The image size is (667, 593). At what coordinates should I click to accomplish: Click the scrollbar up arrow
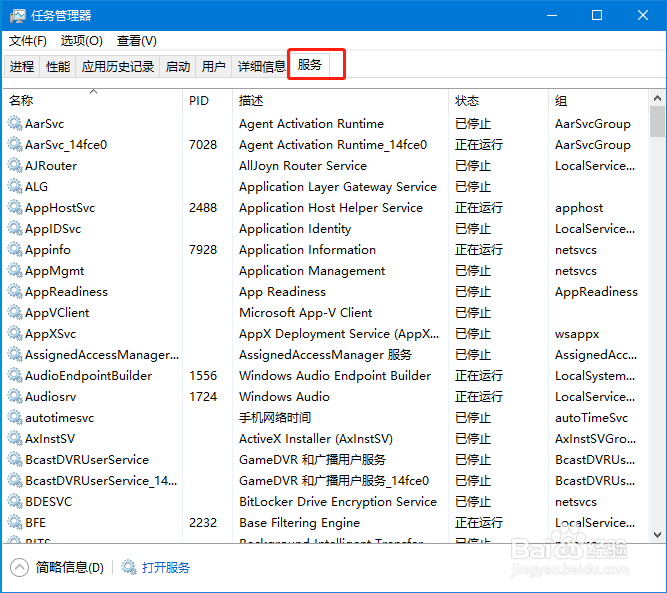pos(657,98)
